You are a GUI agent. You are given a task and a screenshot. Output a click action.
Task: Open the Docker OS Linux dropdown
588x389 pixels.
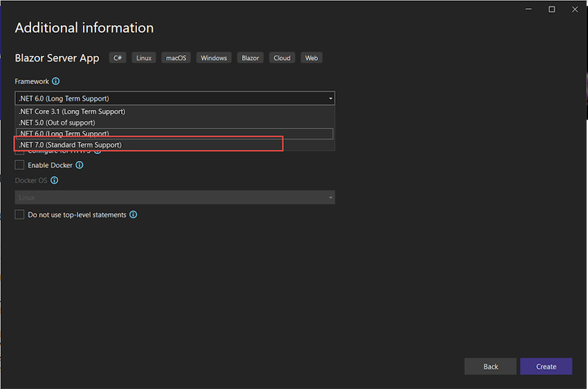tap(175, 198)
